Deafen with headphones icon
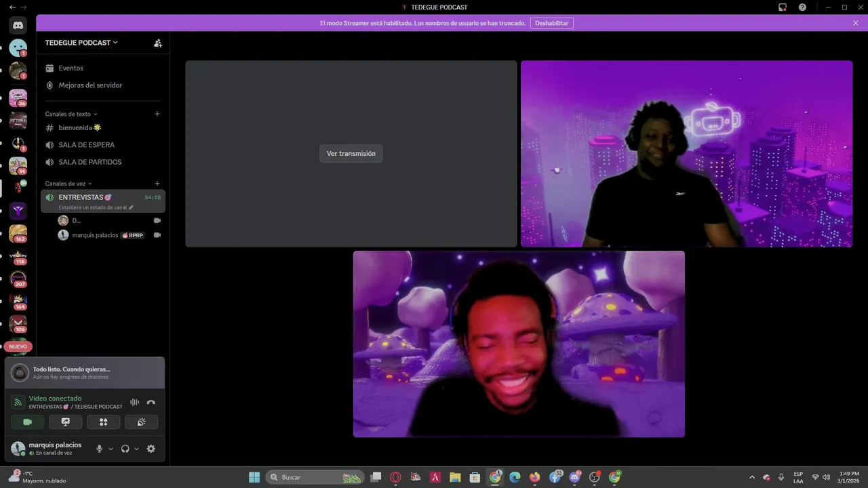Image resolution: width=868 pixels, height=488 pixels. (x=125, y=449)
